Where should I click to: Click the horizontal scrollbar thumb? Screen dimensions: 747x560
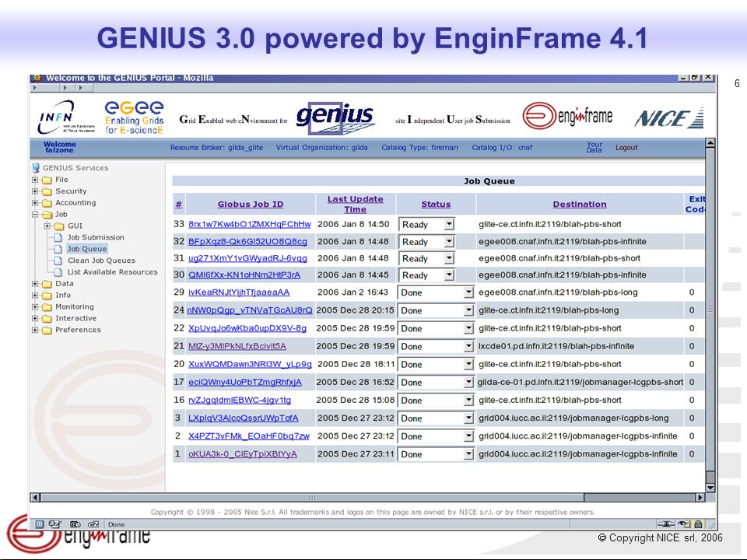312,498
